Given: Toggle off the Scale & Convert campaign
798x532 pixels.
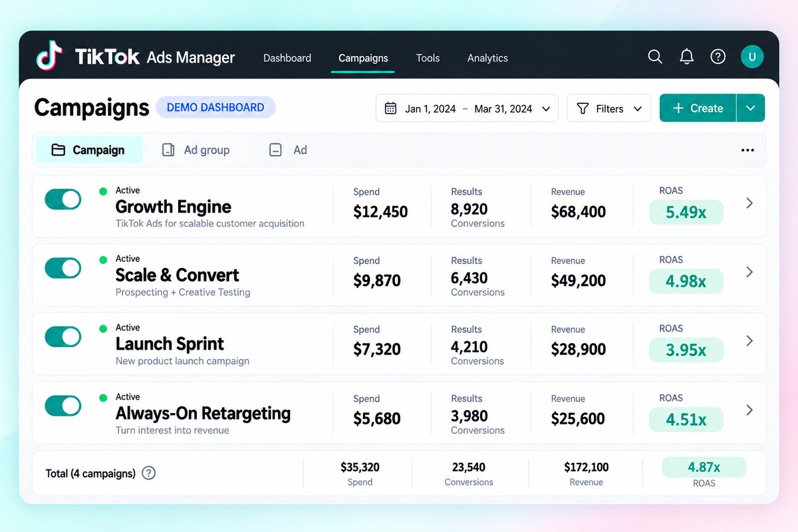Looking at the screenshot, I should [x=63, y=268].
